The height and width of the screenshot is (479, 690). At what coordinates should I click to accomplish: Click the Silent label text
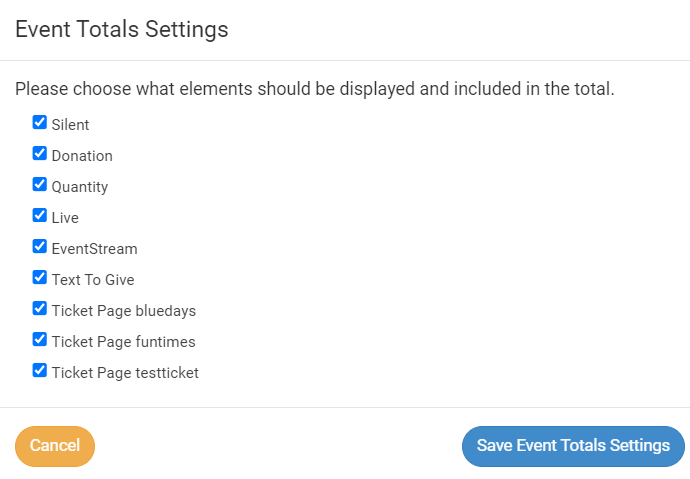coord(70,126)
